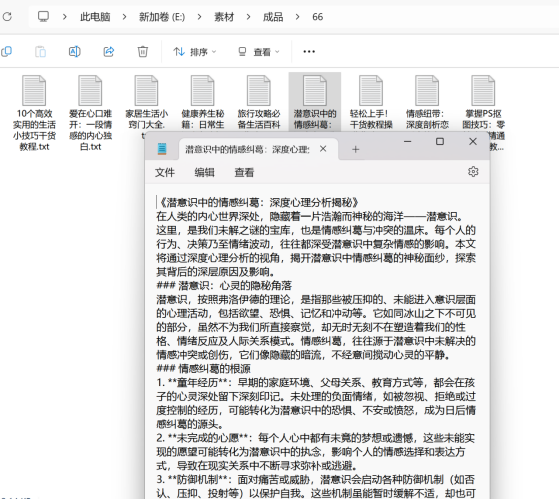Expand the chevron after 新加卷 (E:)

tap(199, 17)
